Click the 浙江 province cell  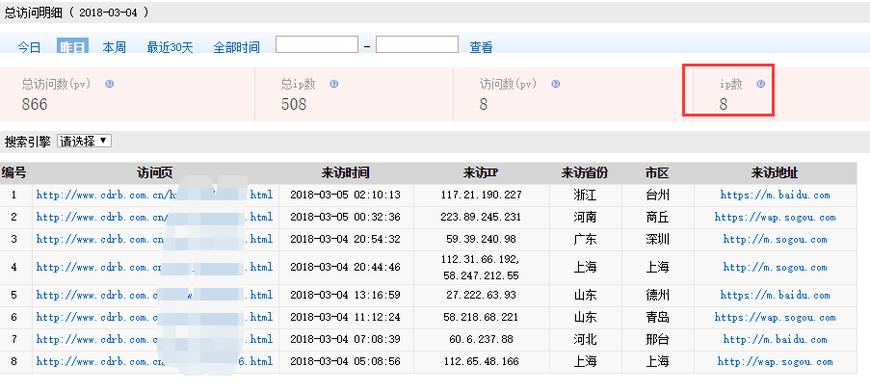[585, 195]
